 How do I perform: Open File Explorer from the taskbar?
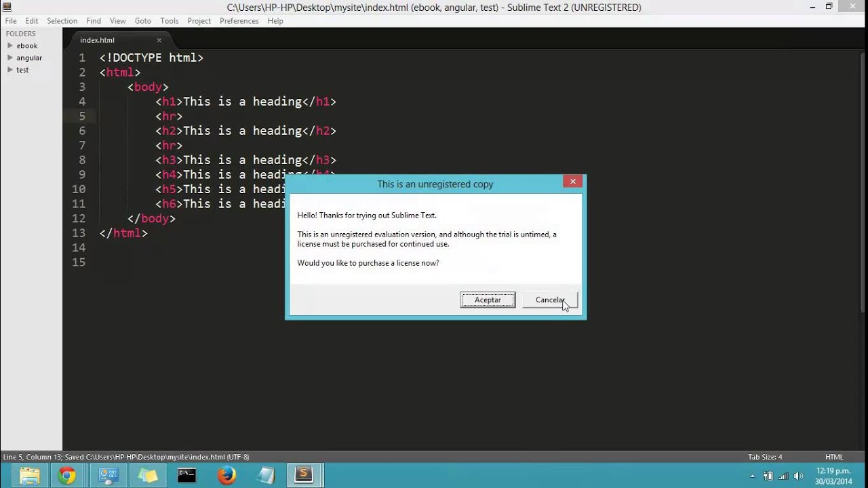[29, 475]
